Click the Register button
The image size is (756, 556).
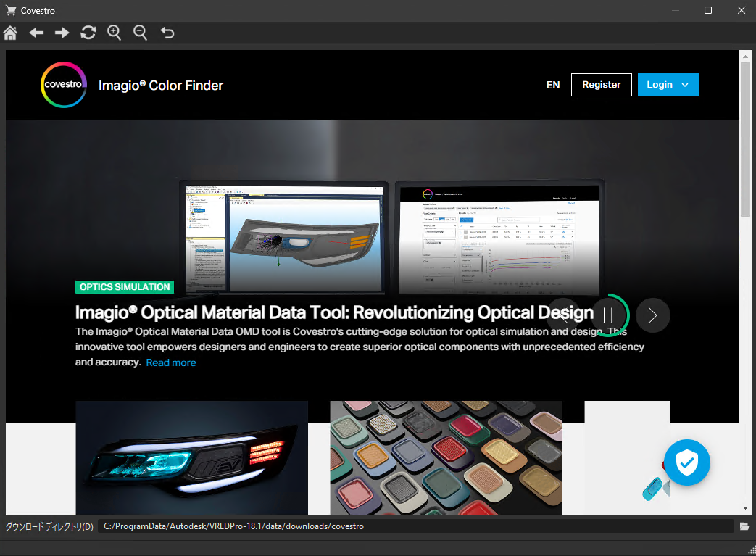click(601, 85)
